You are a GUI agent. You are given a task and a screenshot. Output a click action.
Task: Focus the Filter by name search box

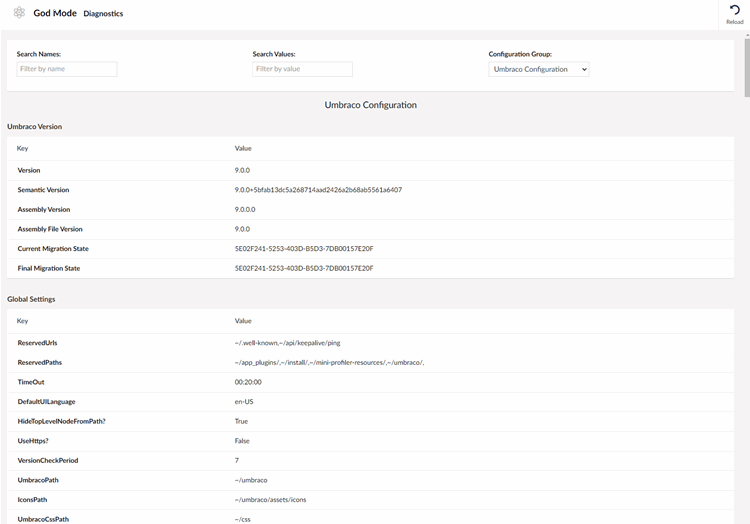67,69
